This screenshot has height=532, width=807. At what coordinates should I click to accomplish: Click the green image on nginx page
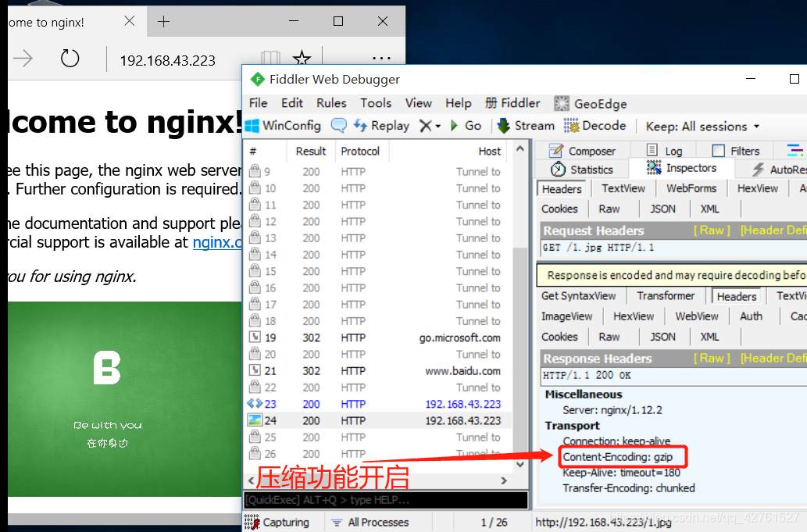pos(124,399)
